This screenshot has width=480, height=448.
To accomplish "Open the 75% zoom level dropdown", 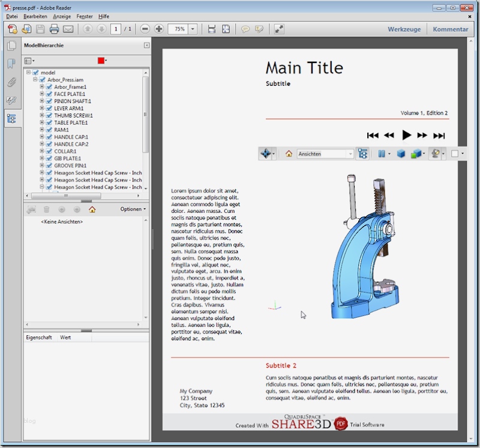I will (x=193, y=29).
